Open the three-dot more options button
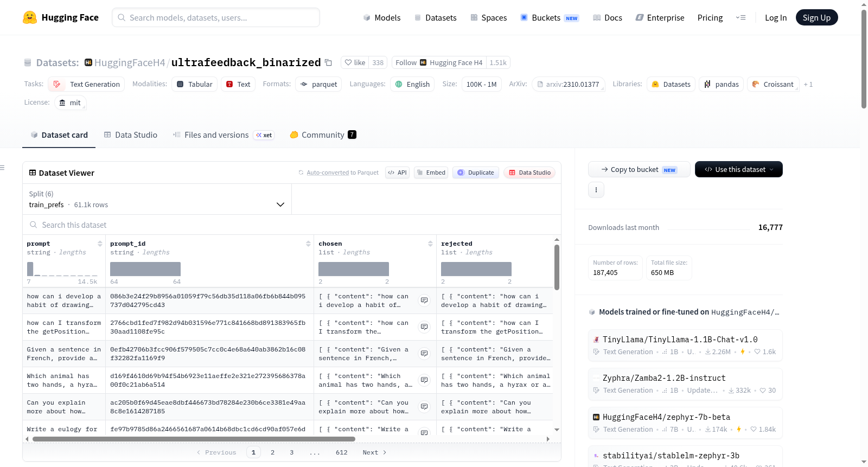 (596, 190)
